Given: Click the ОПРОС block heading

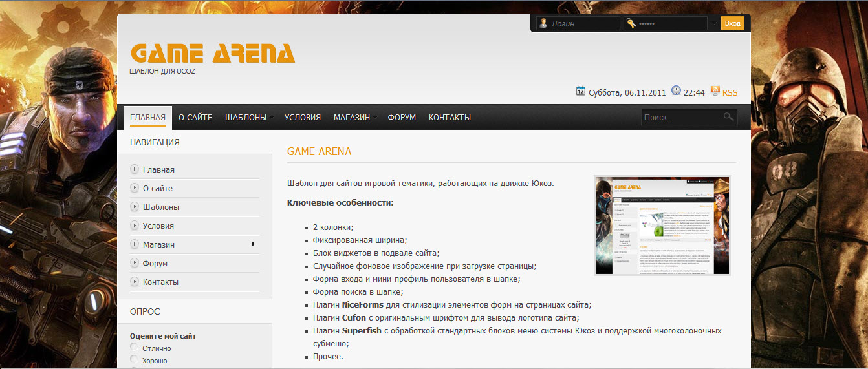Looking at the screenshot, I should pos(145,311).
